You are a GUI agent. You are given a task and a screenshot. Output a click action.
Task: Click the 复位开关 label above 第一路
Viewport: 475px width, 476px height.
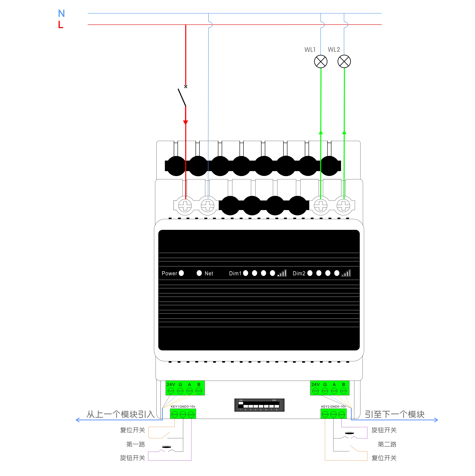(133, 430)
